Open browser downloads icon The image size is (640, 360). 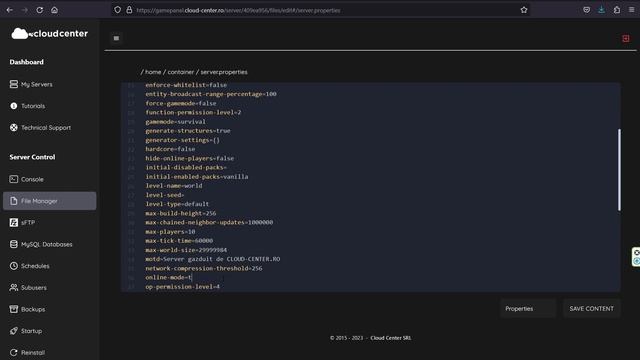pos(601,10)
